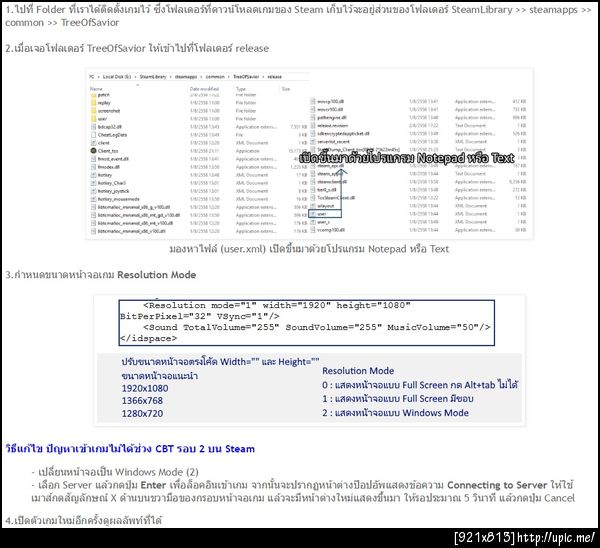Select the user XML document icon
Viewport: 600px width, 548px height.
coord(313,214)
